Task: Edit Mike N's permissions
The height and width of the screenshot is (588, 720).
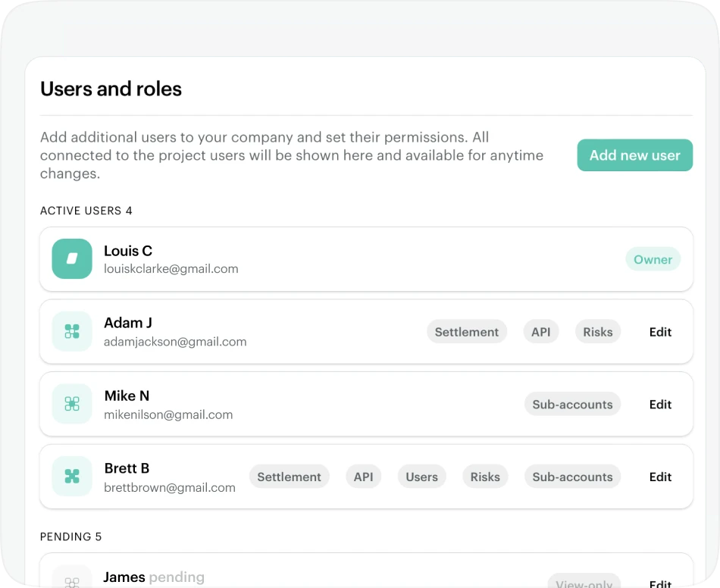Action: click(x=660, y=405)
